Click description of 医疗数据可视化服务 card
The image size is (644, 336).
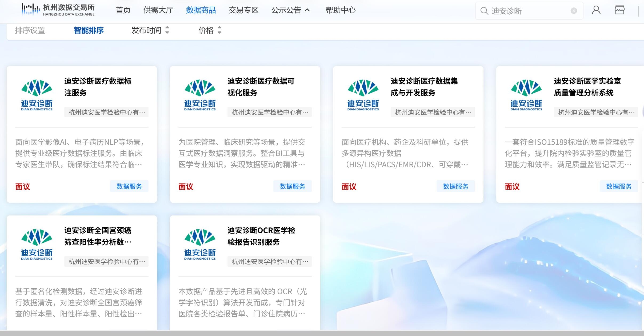pos(242,153)
